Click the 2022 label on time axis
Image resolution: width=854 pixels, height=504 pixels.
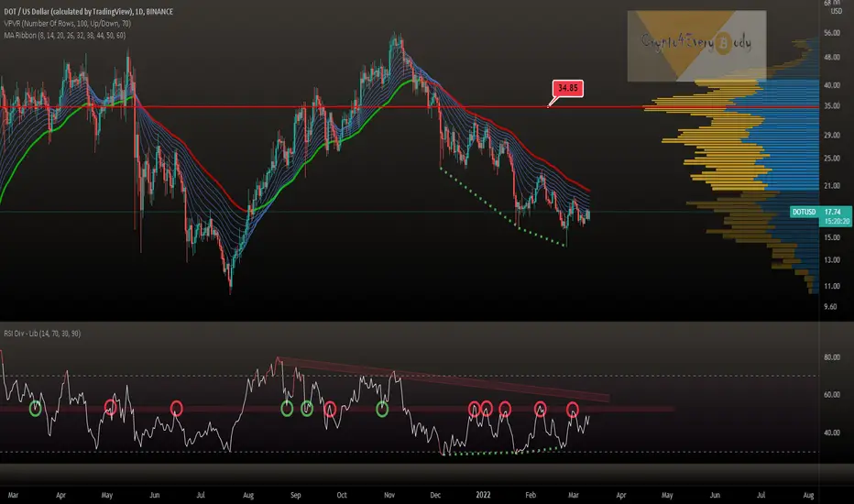point(483,495)
